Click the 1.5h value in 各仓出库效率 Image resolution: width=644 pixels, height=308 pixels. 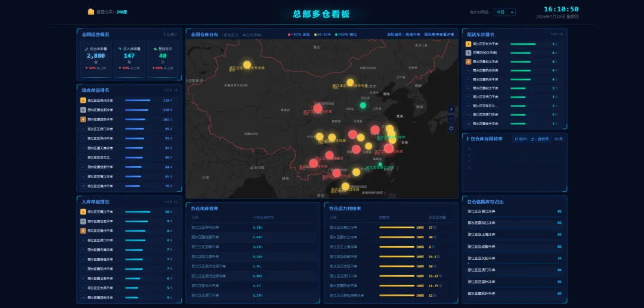pyautogui.click(x=256, y=266)
